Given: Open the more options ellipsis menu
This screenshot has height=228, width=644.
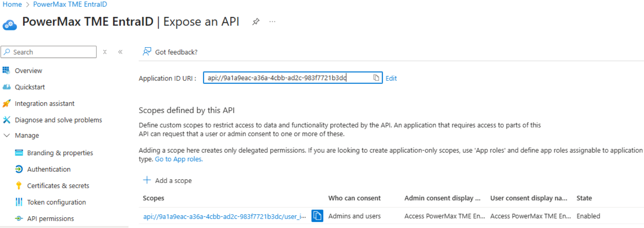Looking at the screenshot, I should (x=273, y=22).
